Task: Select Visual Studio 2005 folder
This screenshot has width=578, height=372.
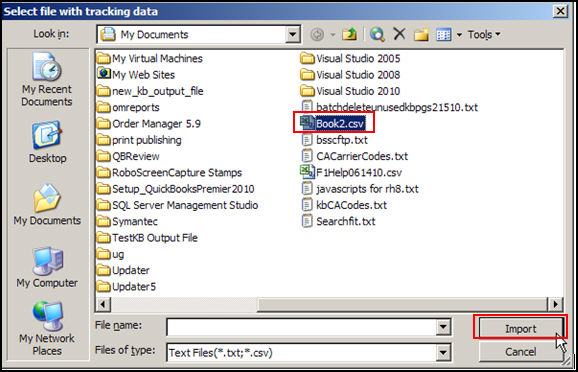Action: pos(350,58)
